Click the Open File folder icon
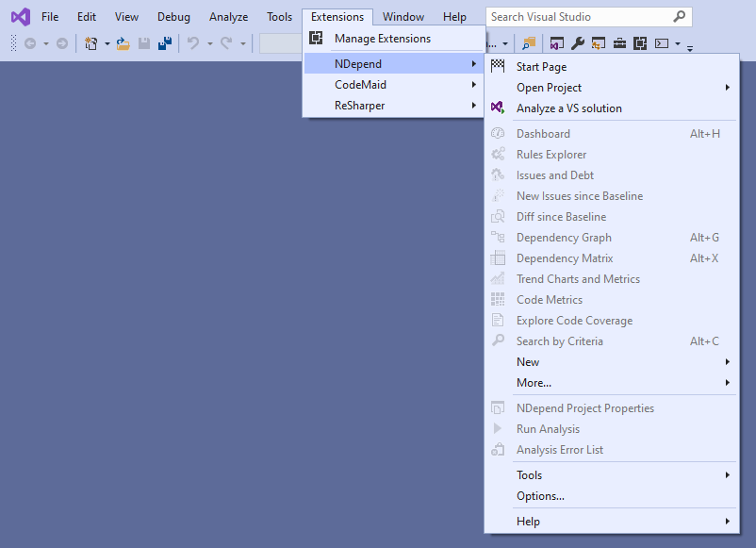This screenshot has width=756, height=548. pyautogui.click(x=123, y=44)
